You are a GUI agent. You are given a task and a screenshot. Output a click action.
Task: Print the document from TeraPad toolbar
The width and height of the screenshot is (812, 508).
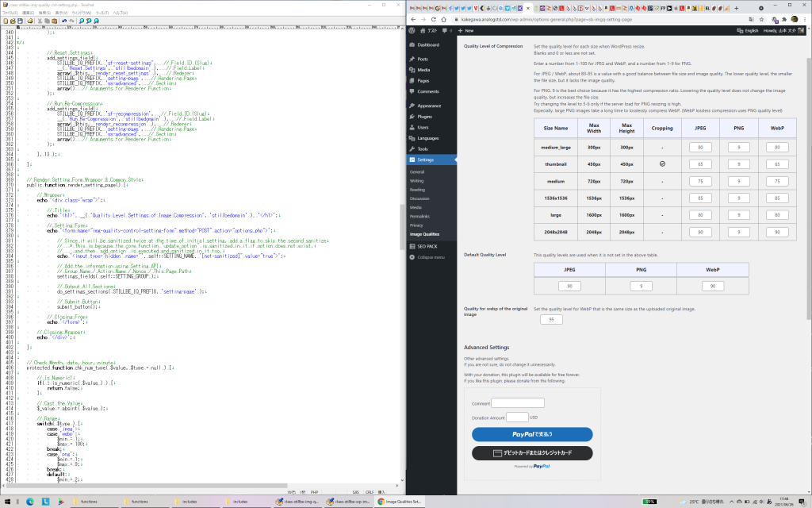30,21
